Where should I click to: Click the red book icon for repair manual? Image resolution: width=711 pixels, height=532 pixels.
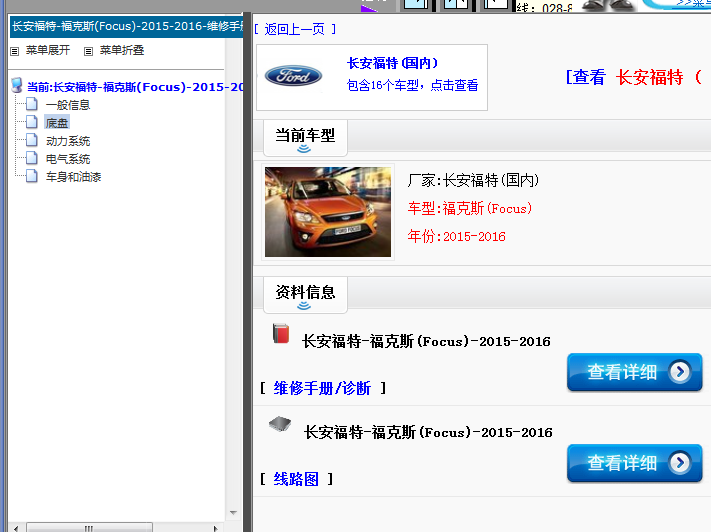click(x=281, y=333)
